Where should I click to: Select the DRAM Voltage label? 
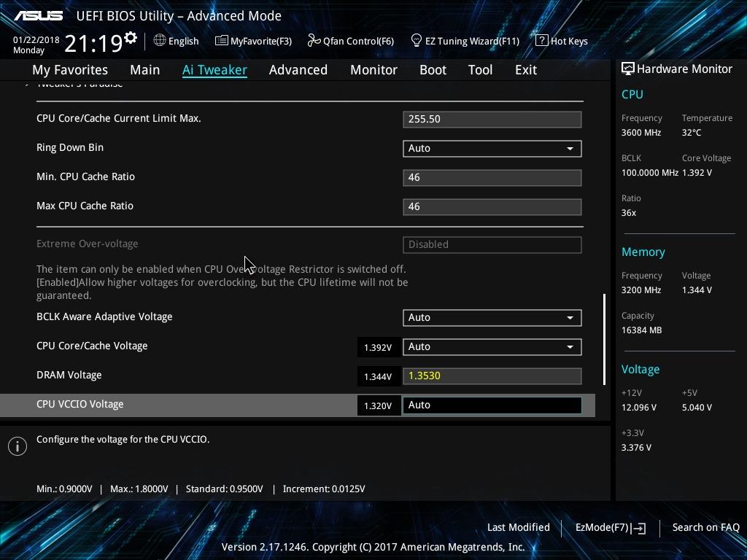69,376
